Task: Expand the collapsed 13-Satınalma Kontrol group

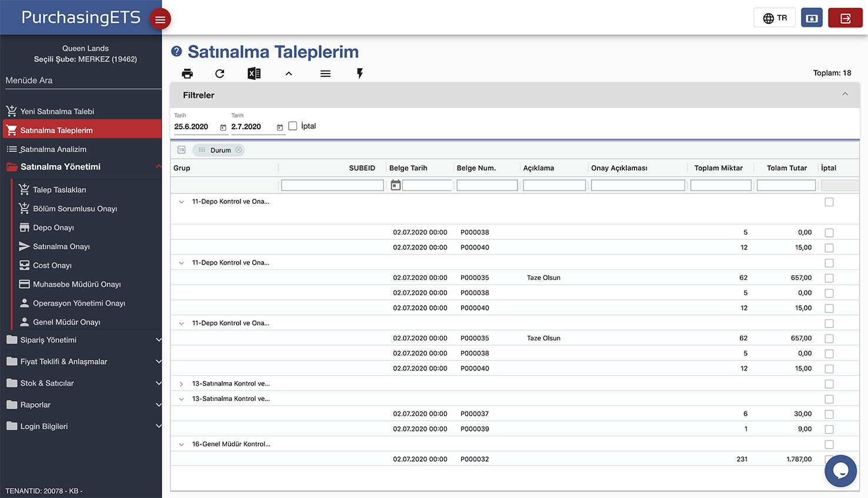Action: (181, 384)
